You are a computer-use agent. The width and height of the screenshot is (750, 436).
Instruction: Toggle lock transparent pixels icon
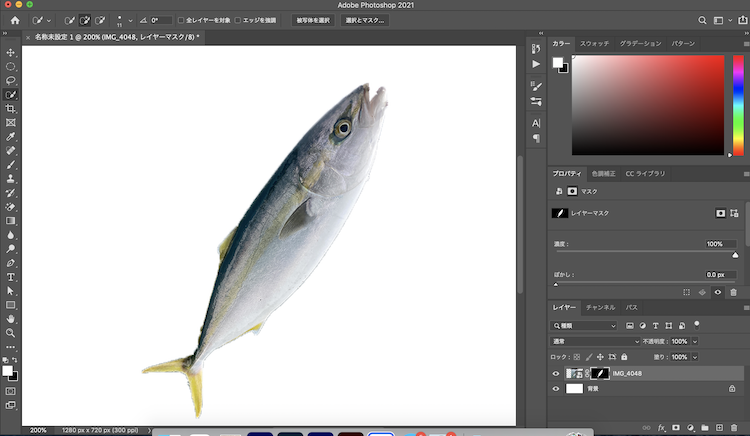(x=577, y=357)
